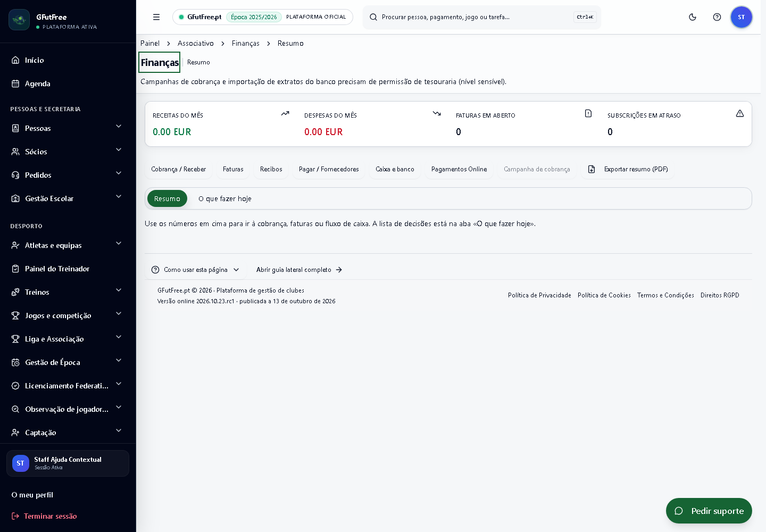This screenshot has width=766, height=532.
Task: Click the Início home icon
Action: coord(15,60)
